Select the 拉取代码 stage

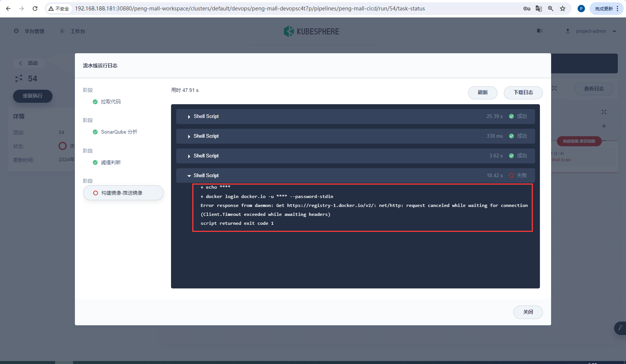pos(107,102)
